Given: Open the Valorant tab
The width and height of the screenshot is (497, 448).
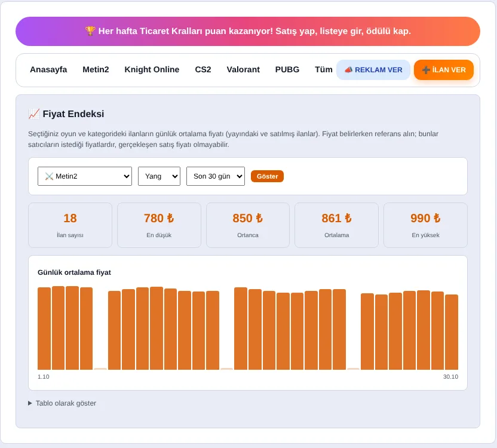Looking at the screenshot, I should [243, 69].
